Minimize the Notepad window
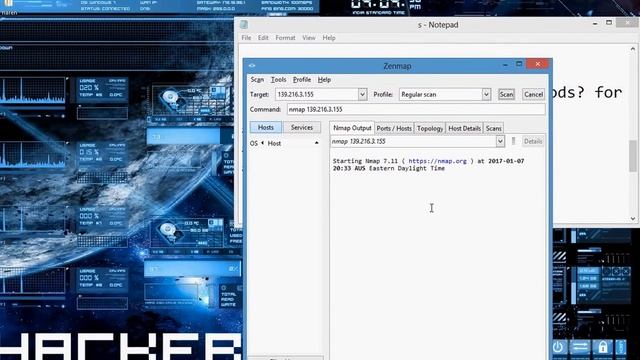640x360 pixels. pos(595,24)
